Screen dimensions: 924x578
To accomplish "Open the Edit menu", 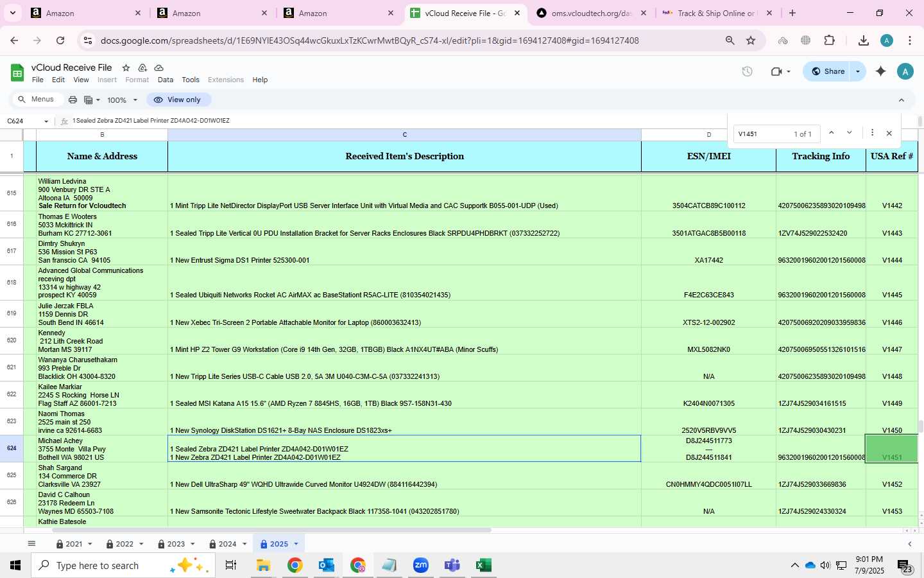I will tap(58, 80).
